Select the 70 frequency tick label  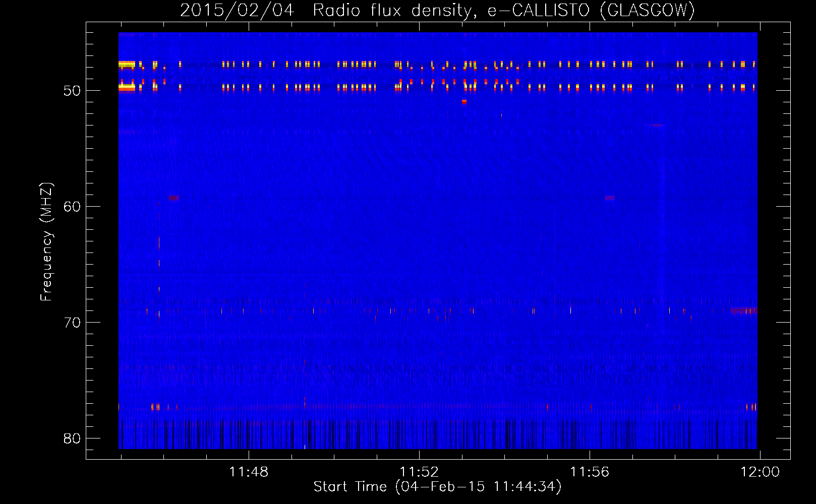(72, 323)
